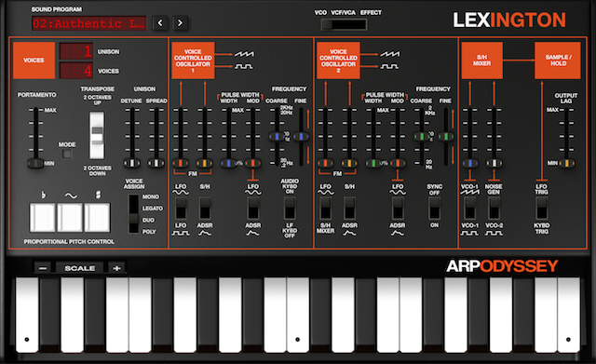Screen dimensions: 596x364
Task: Select VCO 2 square waveform icon
Action: coord(389,66)
